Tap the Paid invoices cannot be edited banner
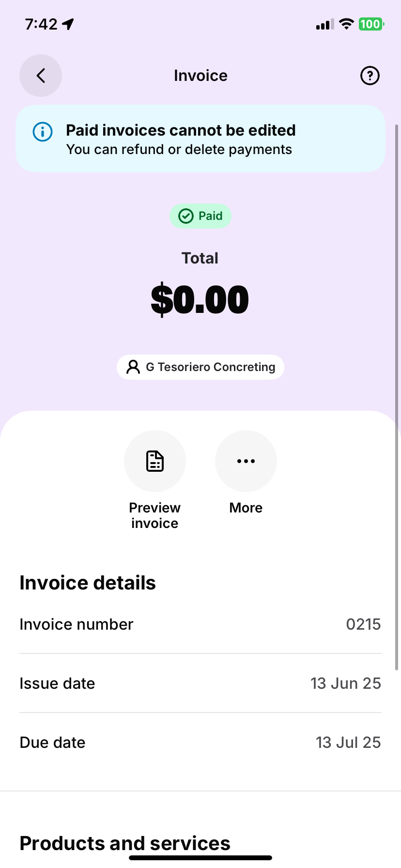 pyautogui.click(x=200, y=139)
